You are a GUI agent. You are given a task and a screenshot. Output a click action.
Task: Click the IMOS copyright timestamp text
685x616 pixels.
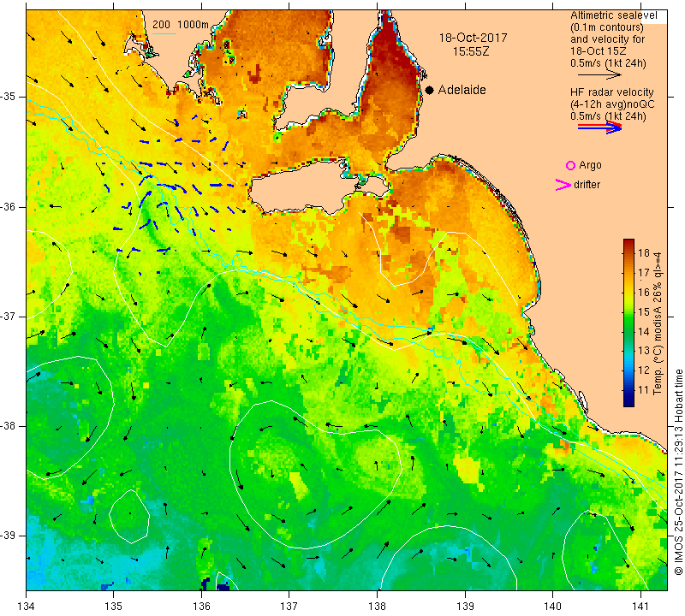click(x=678, y=472)
